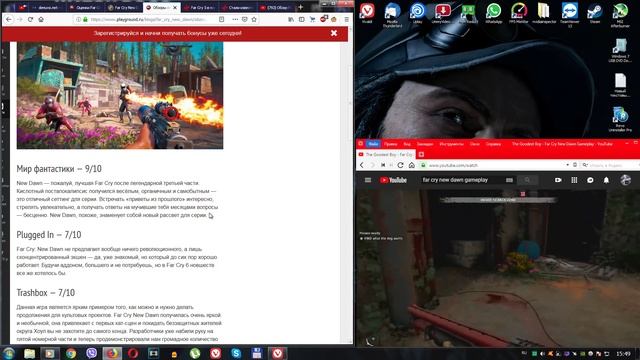The width and height of the screenshot is (640, 360).
Task: Click Firefox back arrow button
Action: point(9,19)
